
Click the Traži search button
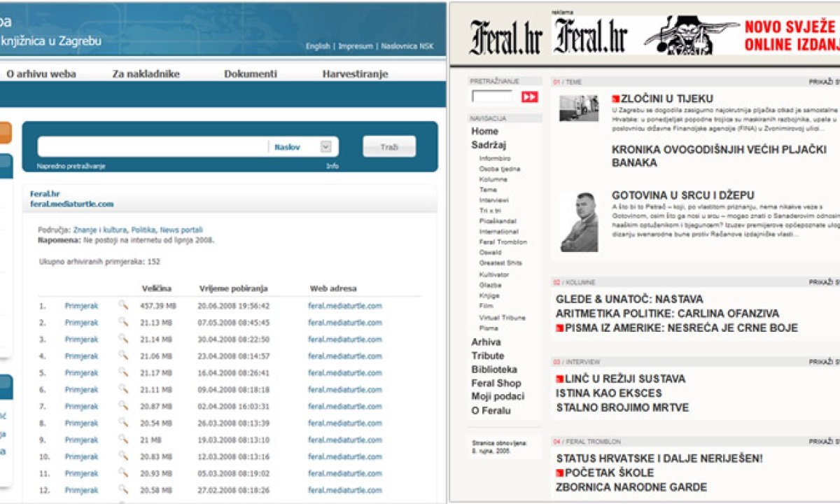tap(388, 146)
